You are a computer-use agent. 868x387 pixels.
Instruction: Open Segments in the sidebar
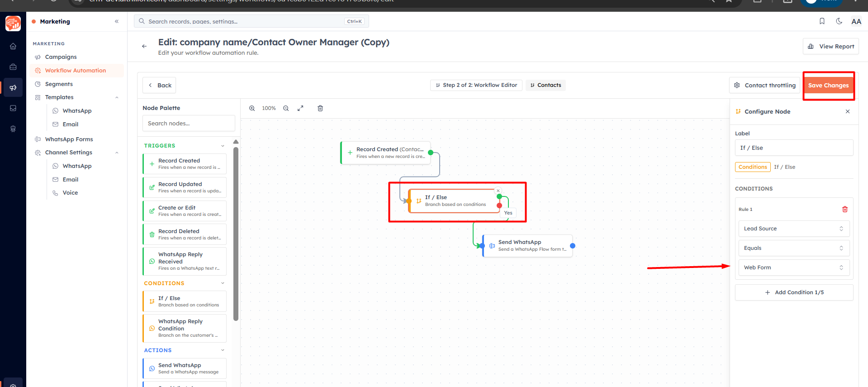point(59,84)
